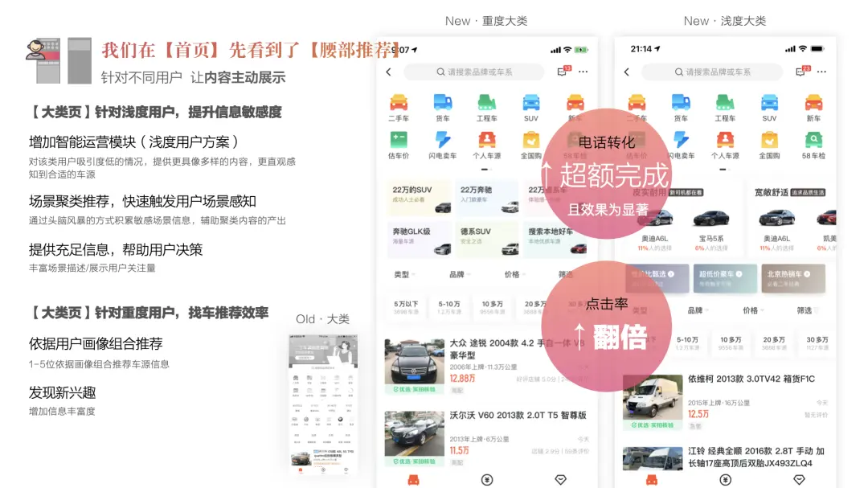Viewport: 868px width, 488px height.
Task: Choose 5-10万 price chip, 重度大类 phone
Action: pos(449,307)
